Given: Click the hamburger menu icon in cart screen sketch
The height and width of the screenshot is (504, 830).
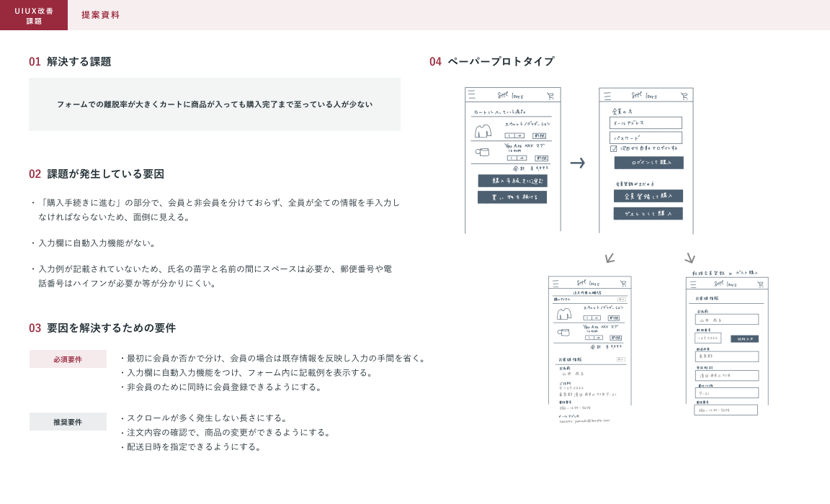Looking at the screenshot, I should pyautogui.click(x=471, y=95).
